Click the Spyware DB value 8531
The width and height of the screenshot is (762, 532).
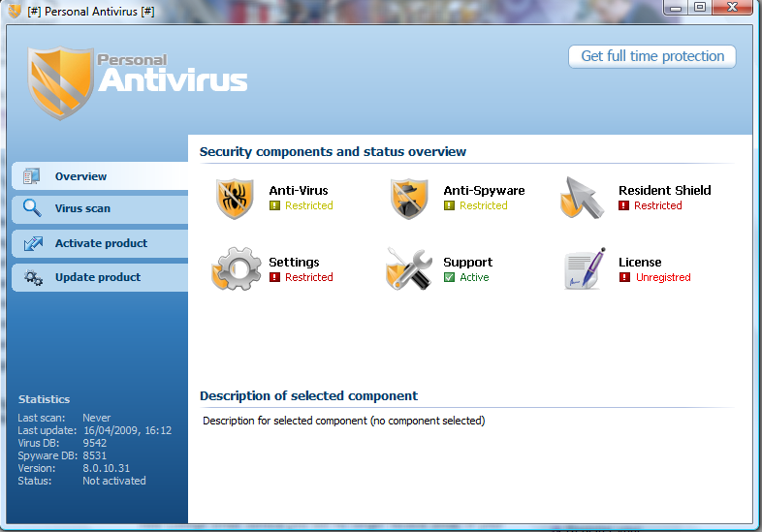(94, 455)
